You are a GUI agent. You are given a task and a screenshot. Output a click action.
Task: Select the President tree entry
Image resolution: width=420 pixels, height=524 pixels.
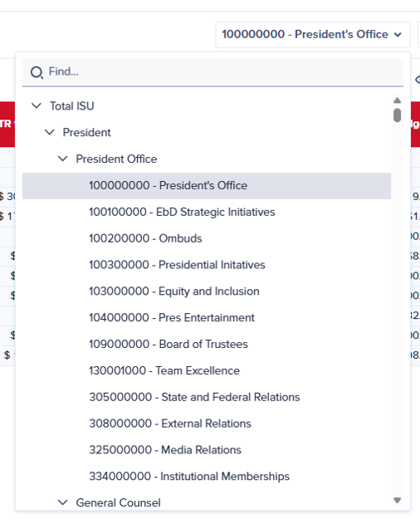86,132
